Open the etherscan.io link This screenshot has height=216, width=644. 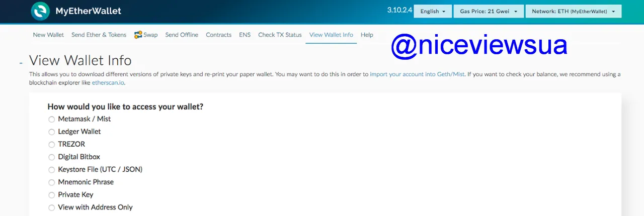108,83
